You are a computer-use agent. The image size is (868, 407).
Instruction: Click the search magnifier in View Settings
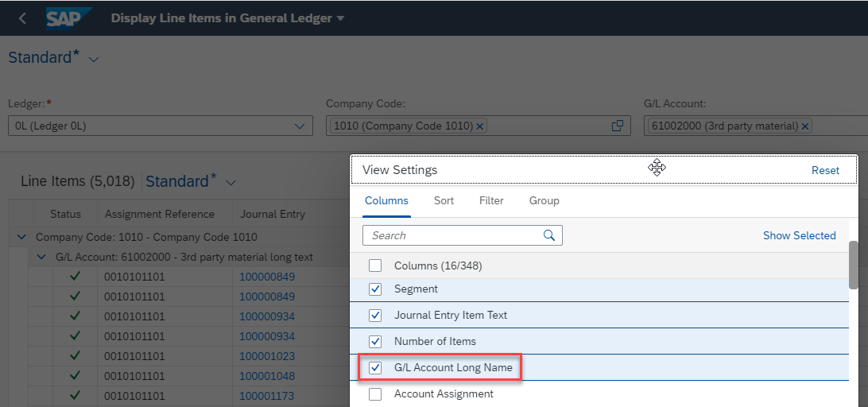(549, 235)
